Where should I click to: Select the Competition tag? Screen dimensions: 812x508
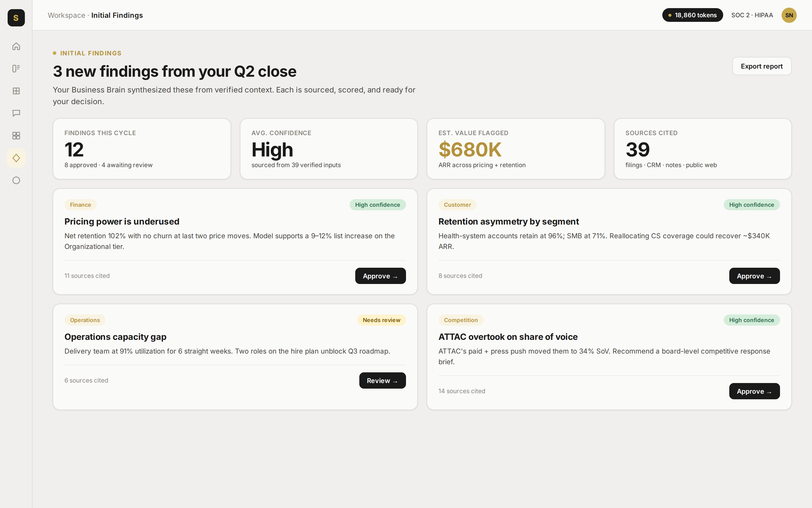click(461, 320)
